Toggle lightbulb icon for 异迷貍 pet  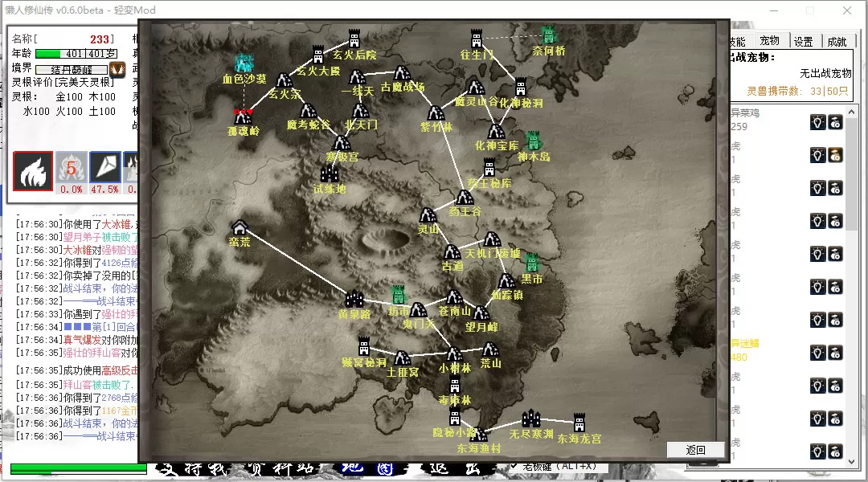tap(817, 353)
